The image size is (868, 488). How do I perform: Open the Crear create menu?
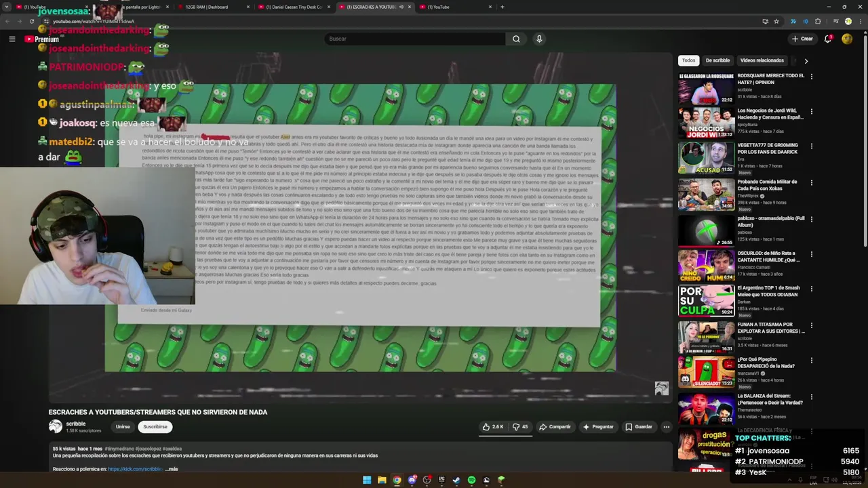click(802, 39)
